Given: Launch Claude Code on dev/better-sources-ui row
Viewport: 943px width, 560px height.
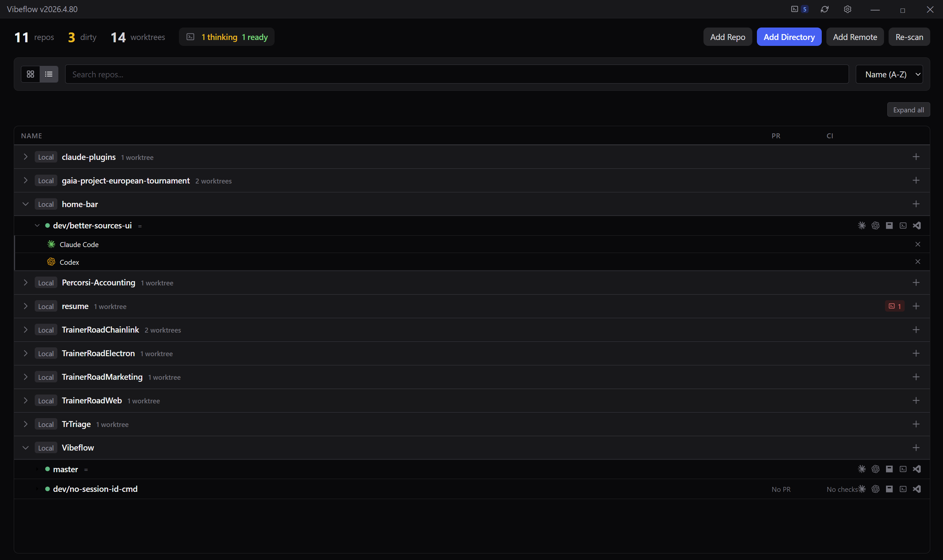Looking at the screenshot, I should (x=862, y=226).
